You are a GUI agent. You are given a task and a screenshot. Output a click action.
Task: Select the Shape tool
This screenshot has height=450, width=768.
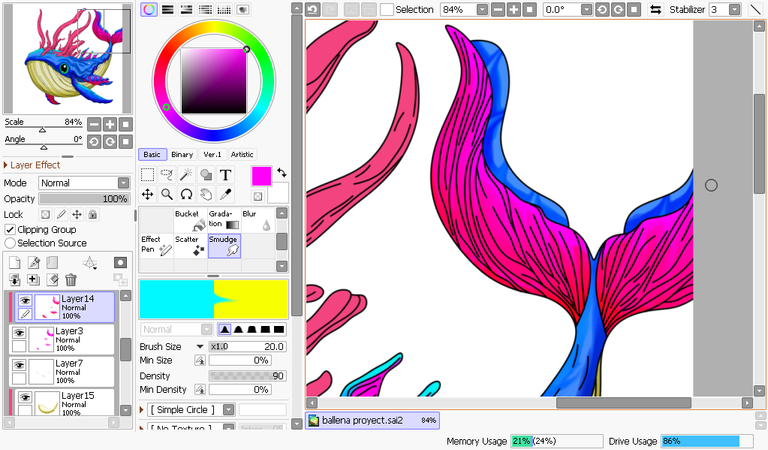point(206,175)
